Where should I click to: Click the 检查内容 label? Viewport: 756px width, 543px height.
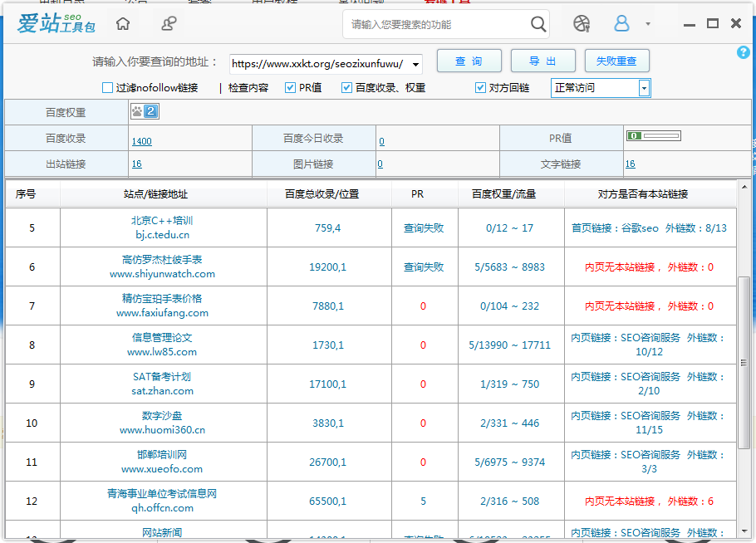[248, 88]
